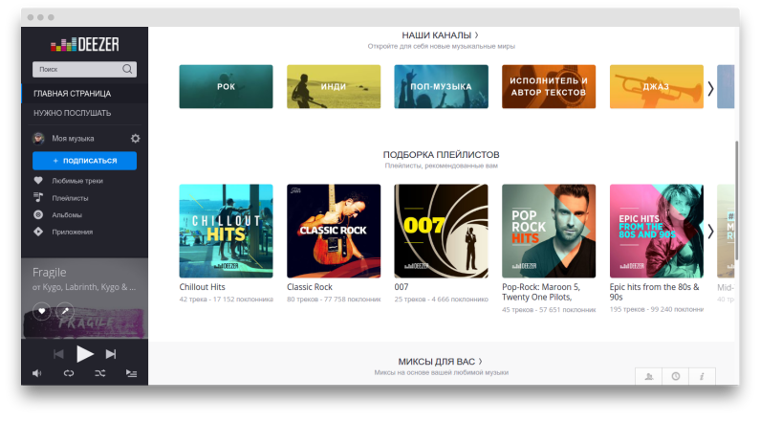The height and width of the screenshot is (422, 760).
Task: Open the 007 playlist cover
Action: pyautogui.click(x=441, y=231)
